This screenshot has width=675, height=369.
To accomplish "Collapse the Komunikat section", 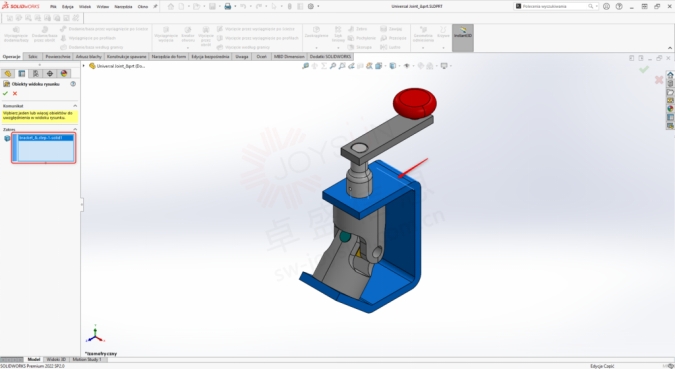I will click(x=75, y=105).
